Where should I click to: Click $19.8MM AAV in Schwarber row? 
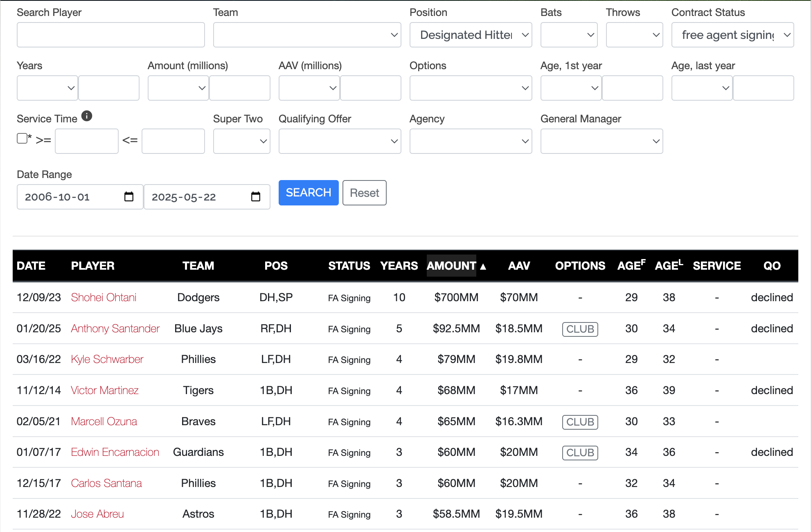(519, 359)
